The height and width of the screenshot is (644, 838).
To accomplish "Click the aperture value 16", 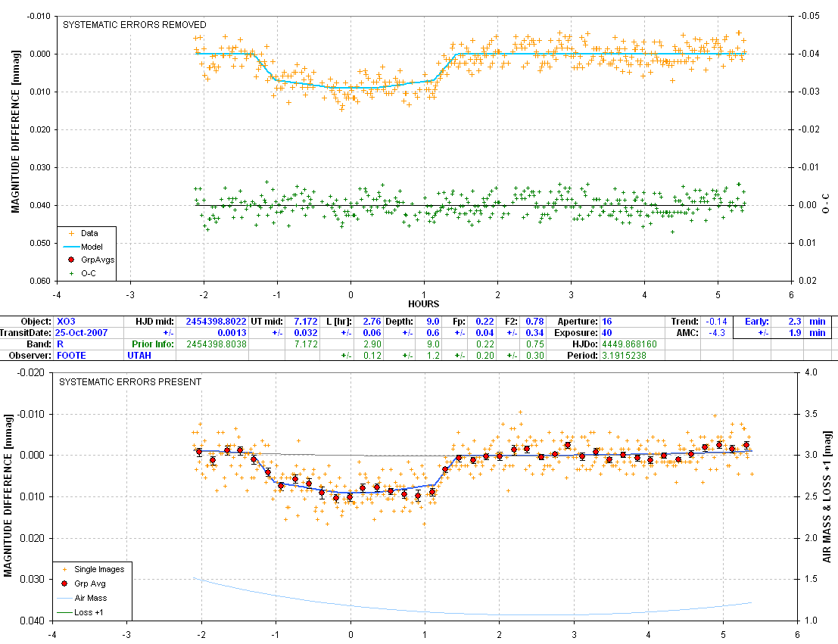I will point(606,321).
